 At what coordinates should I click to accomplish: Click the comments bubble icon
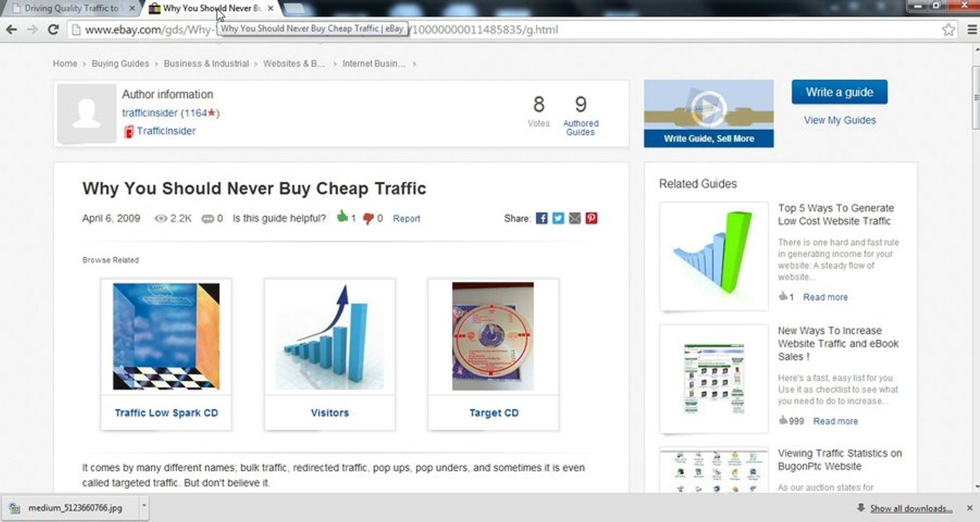click(208, 218)
